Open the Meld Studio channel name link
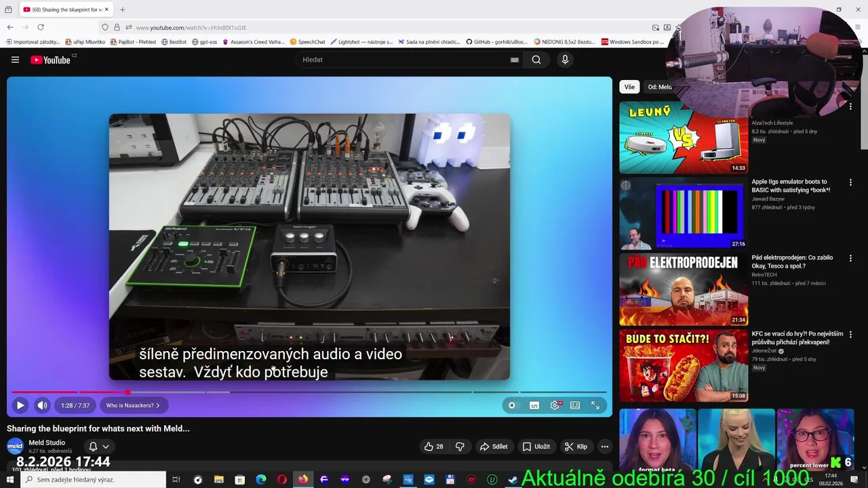This screenshot has height=488, width=868. pos(47,443)
